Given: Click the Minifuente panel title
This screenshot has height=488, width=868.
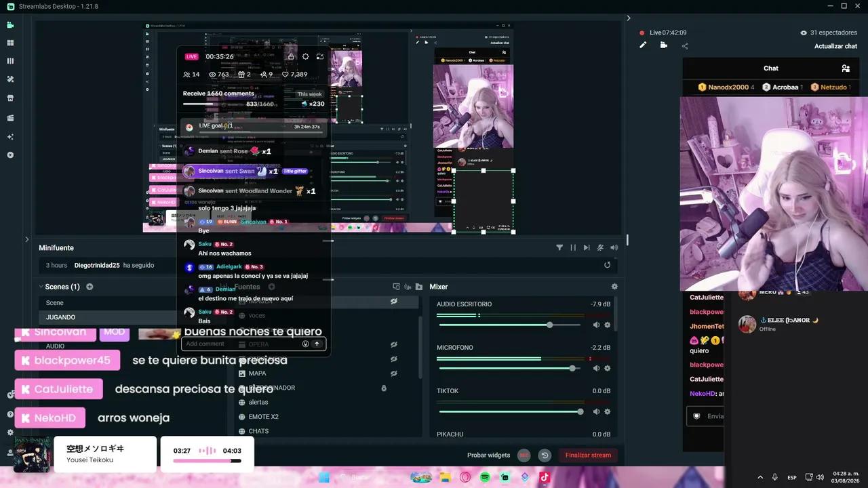Looking at the screenshot, I should pos(56,248).
